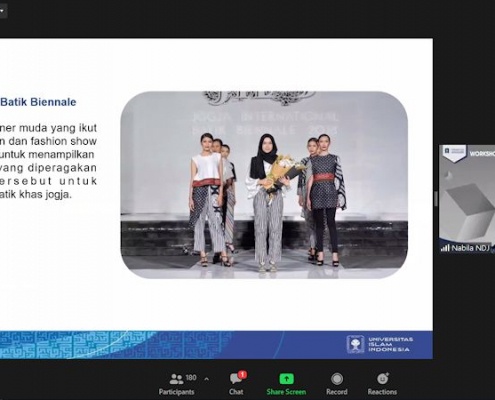Click the line 'n dan fashion show'

[48, 141]
